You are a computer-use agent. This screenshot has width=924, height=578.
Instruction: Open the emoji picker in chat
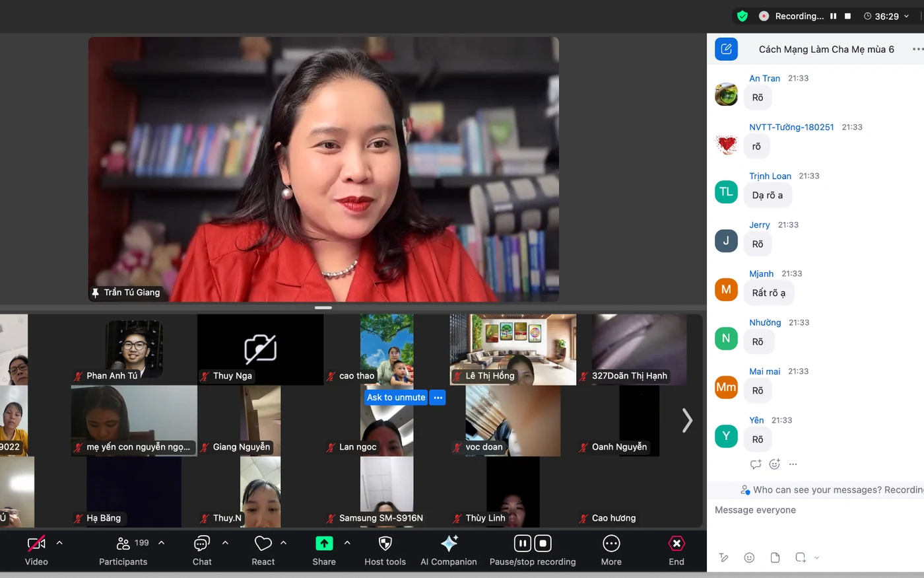tap(749, 558)
